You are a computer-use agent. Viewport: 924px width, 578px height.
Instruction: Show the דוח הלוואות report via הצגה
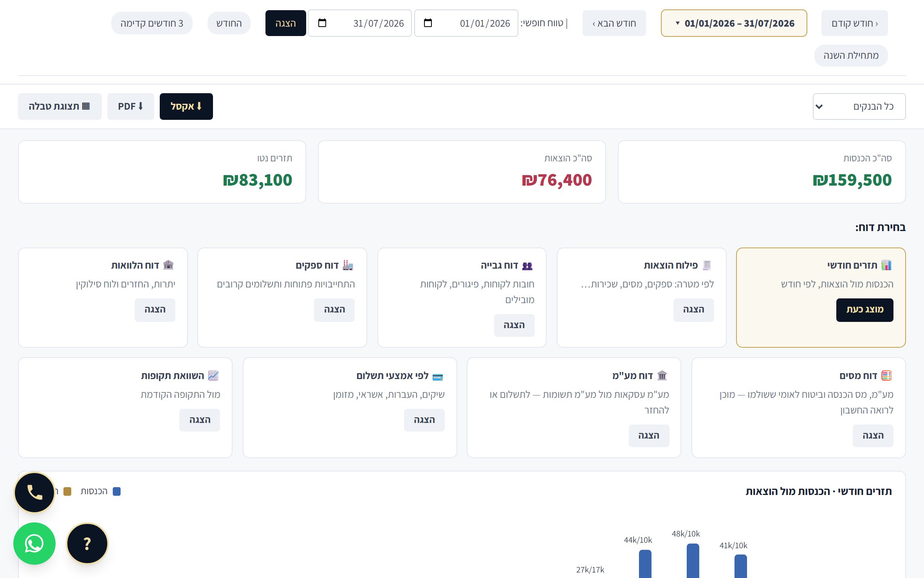pyautogui.click(x=155, y=310)
